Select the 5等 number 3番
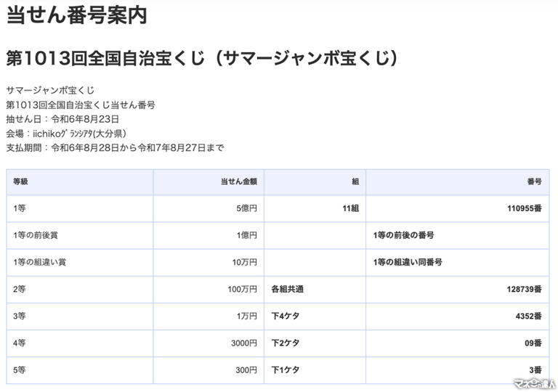This screenshot has width=558, height=392. [535, 370]
